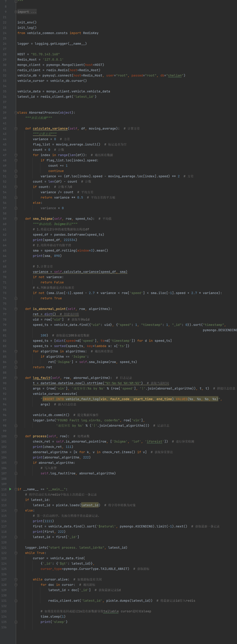Click line number 117 in the gutter
Screen dimensions: 237x644
coord(4,526)
